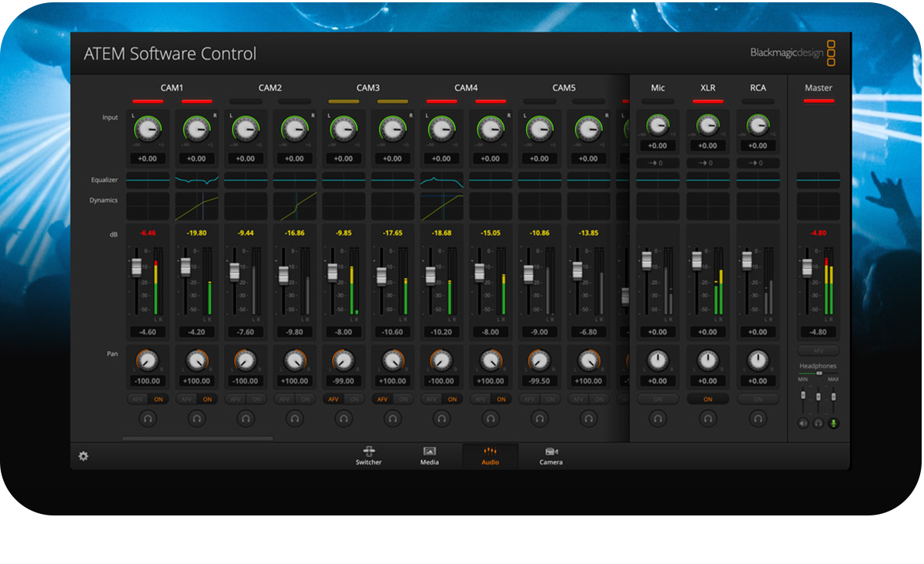Disable AFV on CAM3 left channel
924x564 pixels.
pyautogui.click(x=333, y=399)
